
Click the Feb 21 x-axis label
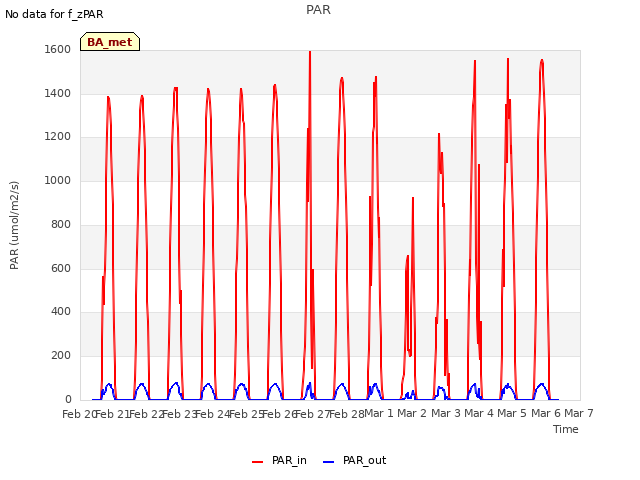click(112, 414)
